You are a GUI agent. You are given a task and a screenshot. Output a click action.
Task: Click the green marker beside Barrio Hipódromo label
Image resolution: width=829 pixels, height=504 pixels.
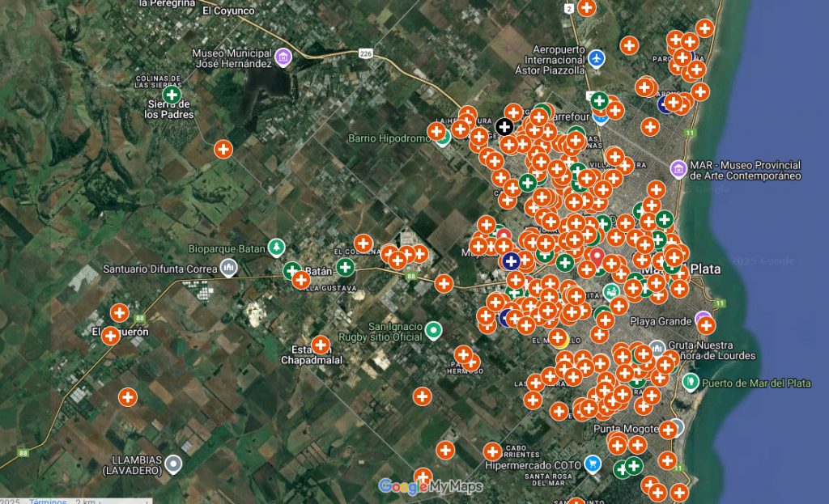[443, 138]
